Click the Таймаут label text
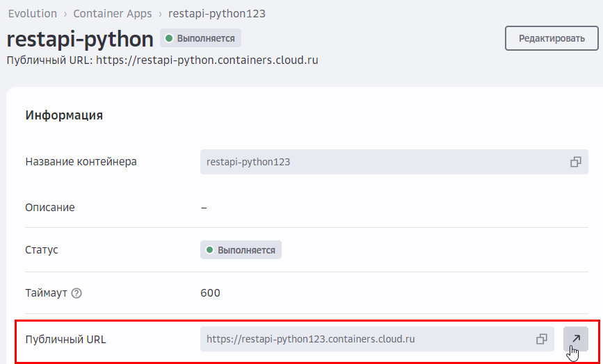This screenshot has height=364, width=603. tap(46, 293)
